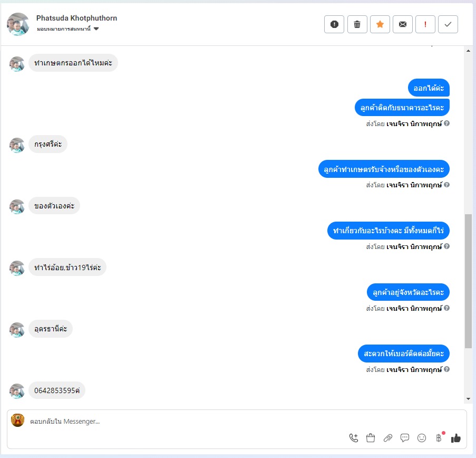Toggle the orange star follow-up flag
Viewport: 476px width, 458px height.
380,24
